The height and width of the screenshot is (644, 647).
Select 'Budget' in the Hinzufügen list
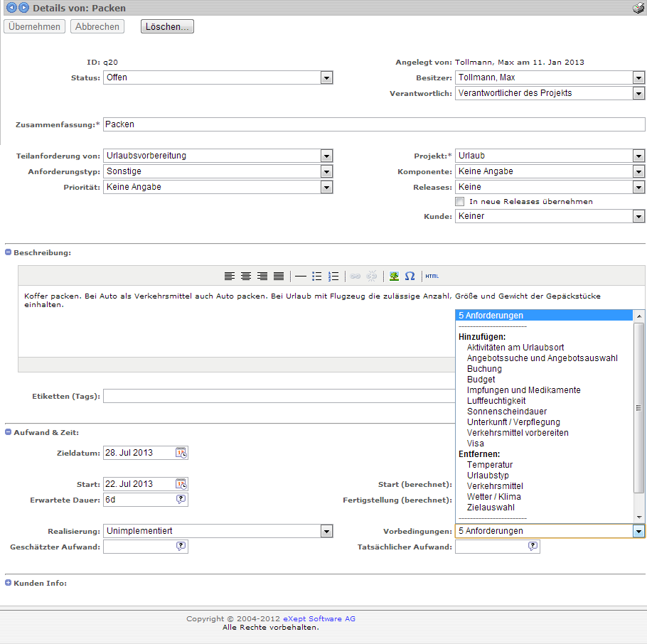pos(481,380)
